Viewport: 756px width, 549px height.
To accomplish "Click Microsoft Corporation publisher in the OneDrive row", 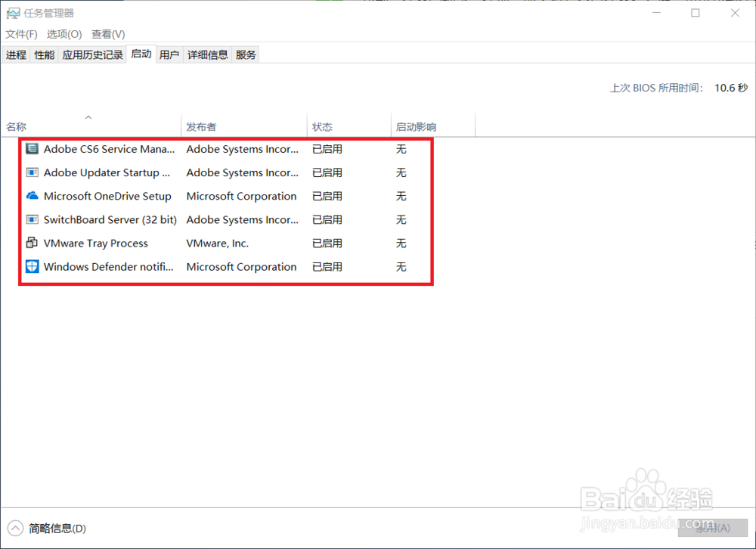I will 242,196.
